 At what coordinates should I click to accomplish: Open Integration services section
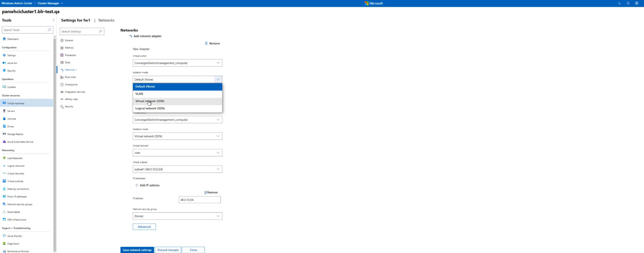pyautogui.click(x=75, y=92)
